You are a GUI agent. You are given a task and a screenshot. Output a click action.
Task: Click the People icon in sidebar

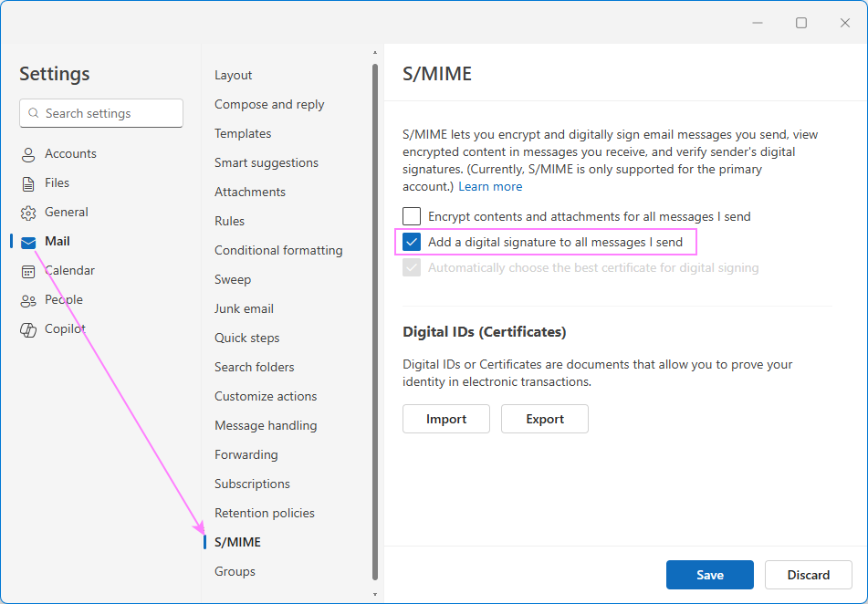tap(26, 299)
